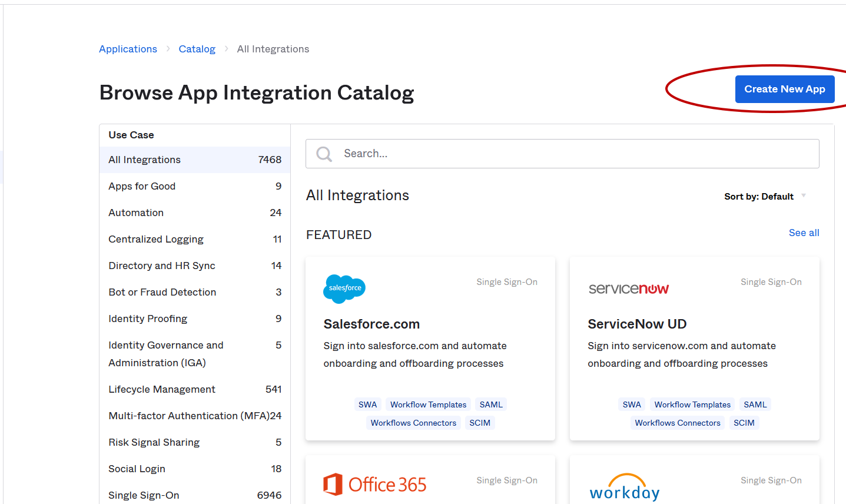Viewport: 846px width, 504px height.
Task: Click the ServiceNow logo
Action: coord(629,289)
